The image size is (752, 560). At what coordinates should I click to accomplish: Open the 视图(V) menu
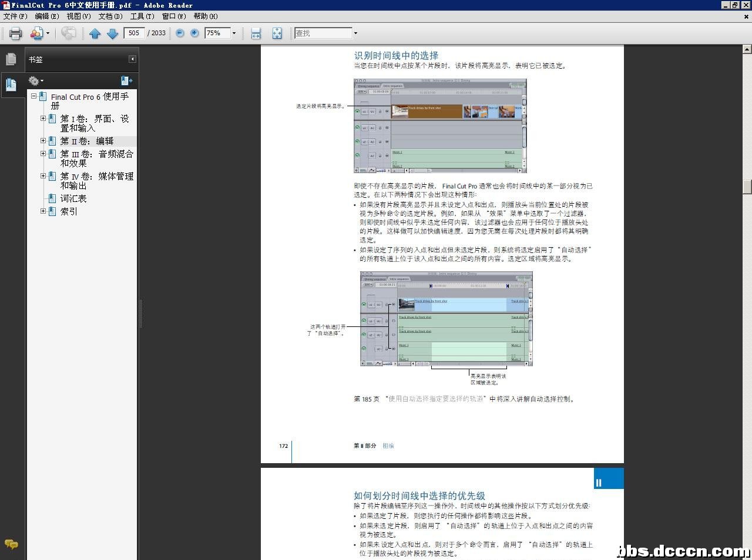[79, 16]
